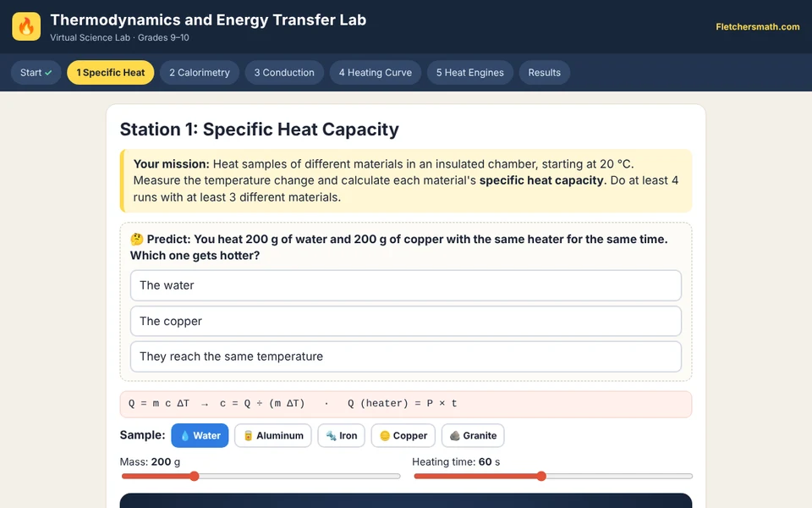The image size is (812, 508).
Task: Click the bolt icon on the Iron sample
Action: point(331,436)
